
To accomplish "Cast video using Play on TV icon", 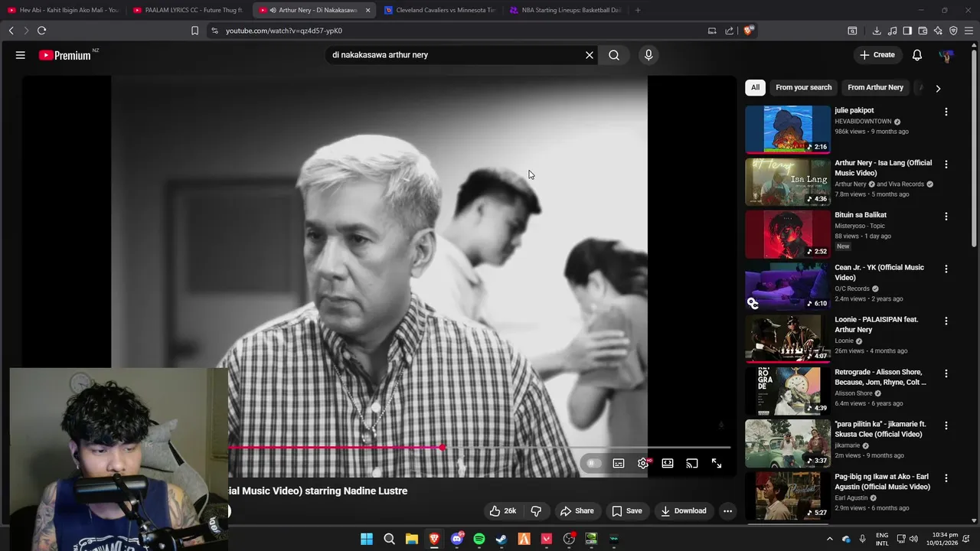I will click(x=692, y=463).
